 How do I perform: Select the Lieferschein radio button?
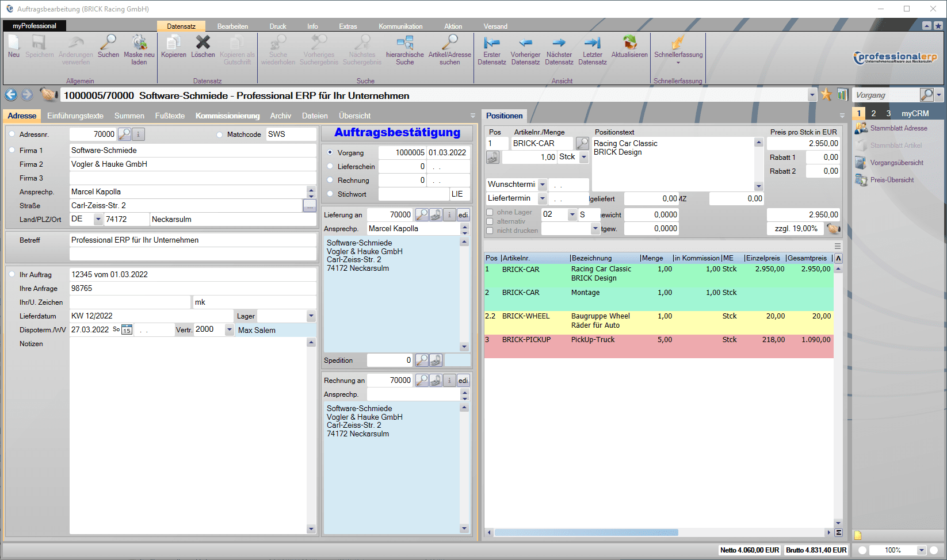point(330,166)
